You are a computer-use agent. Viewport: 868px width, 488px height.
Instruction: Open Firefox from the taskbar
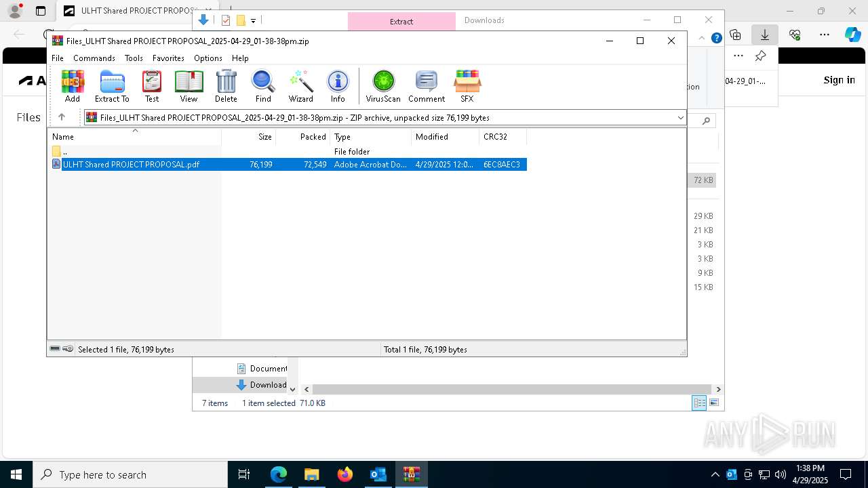click(345, 474)
